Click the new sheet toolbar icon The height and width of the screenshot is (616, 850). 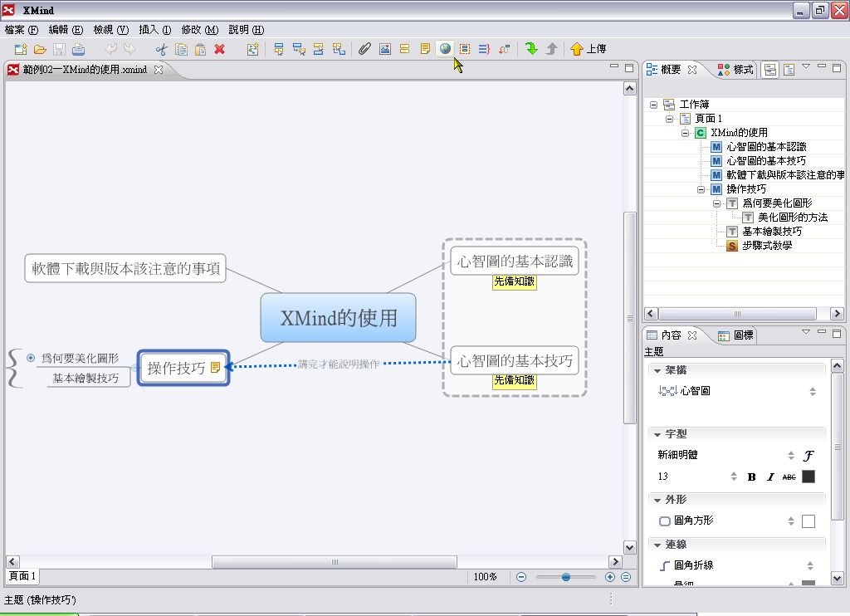pos(252,49)
